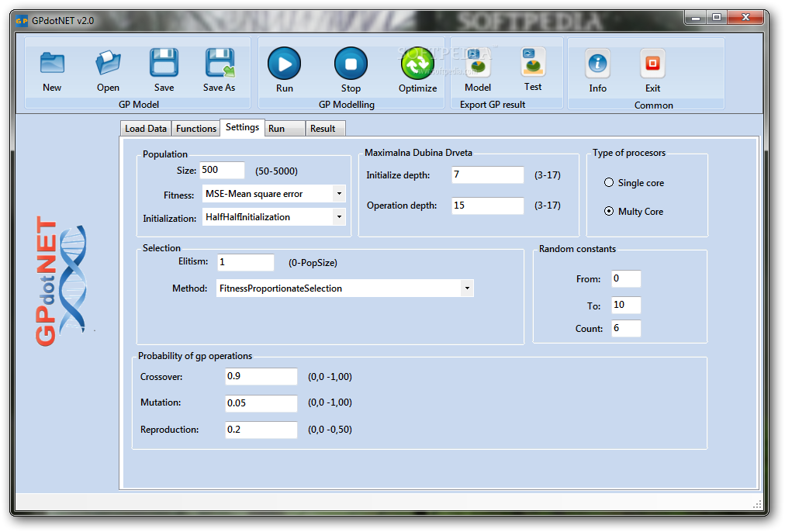Start modelling with the Run play icon

[x=285, y=64]
